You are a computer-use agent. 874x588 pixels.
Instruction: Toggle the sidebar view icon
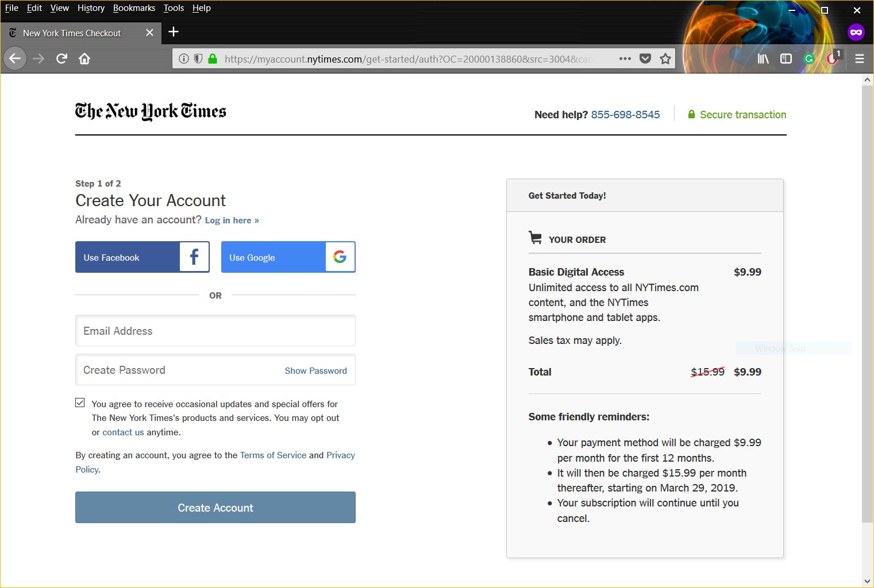pos(786,59)
